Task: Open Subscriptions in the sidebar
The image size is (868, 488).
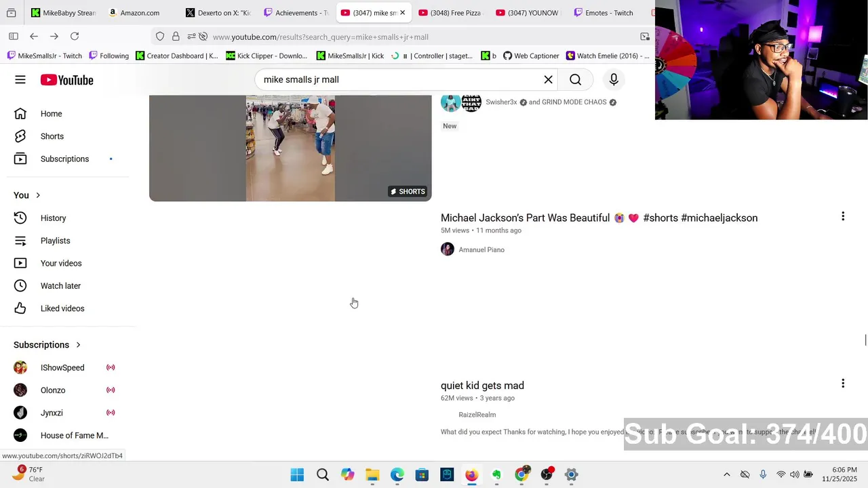Action: click(68, 159)
